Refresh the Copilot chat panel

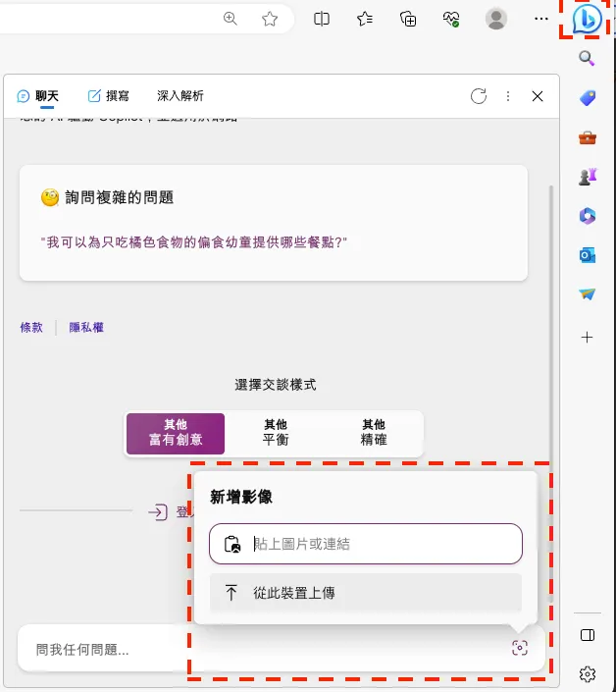479,96
